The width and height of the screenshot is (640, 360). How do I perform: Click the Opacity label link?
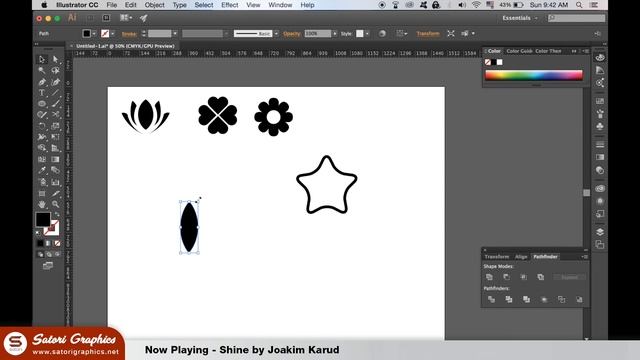(291, 33)
